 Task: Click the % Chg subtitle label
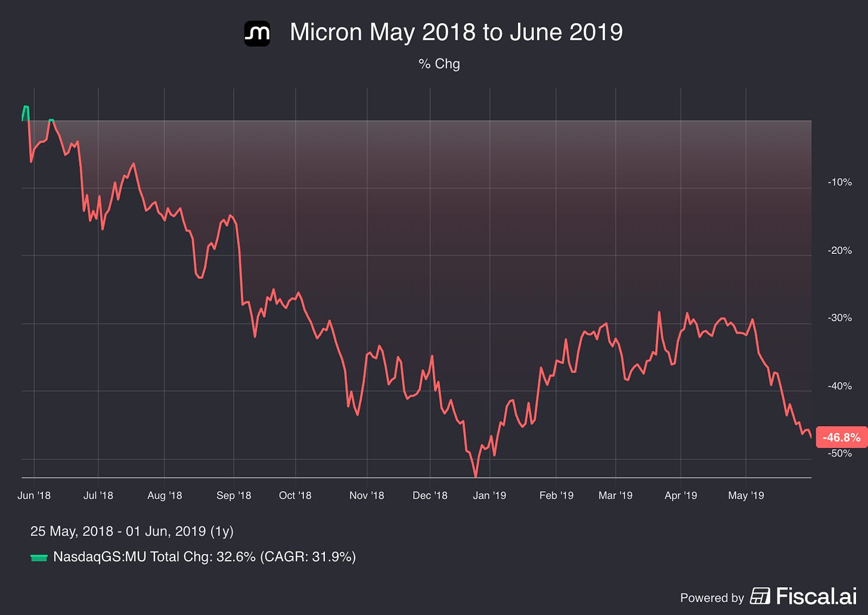click(439, 64)
